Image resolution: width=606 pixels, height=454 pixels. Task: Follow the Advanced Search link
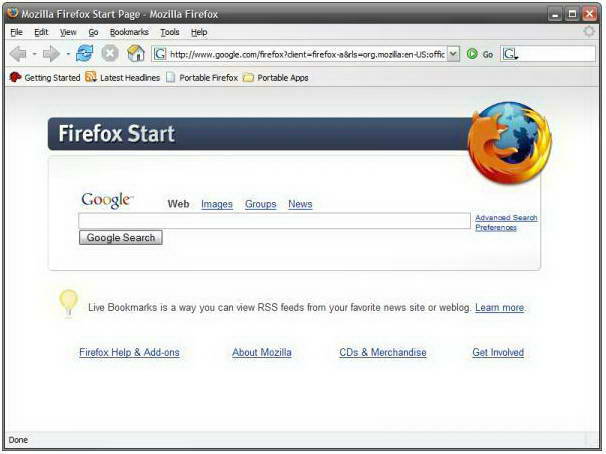pos(506,218)
